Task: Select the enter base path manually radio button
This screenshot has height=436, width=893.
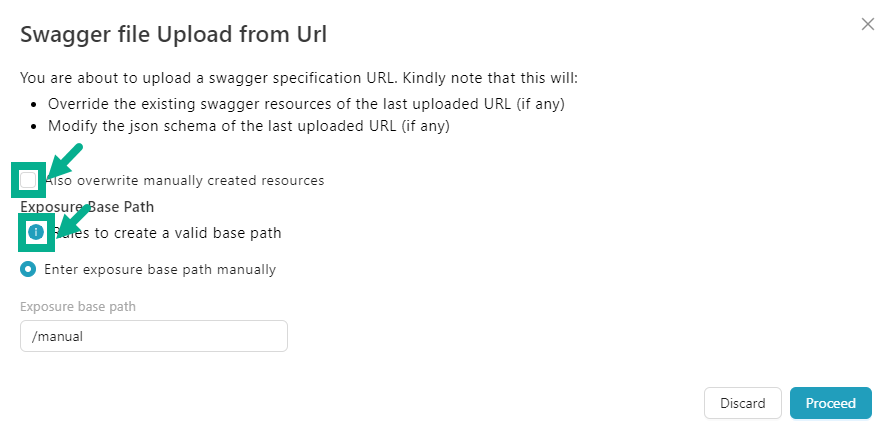Action: [29, 269]
